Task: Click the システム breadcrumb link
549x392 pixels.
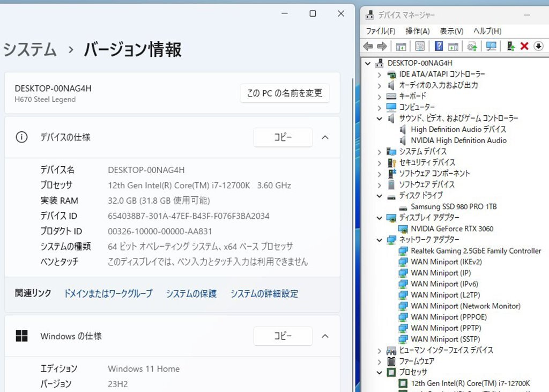Action: 30,49
